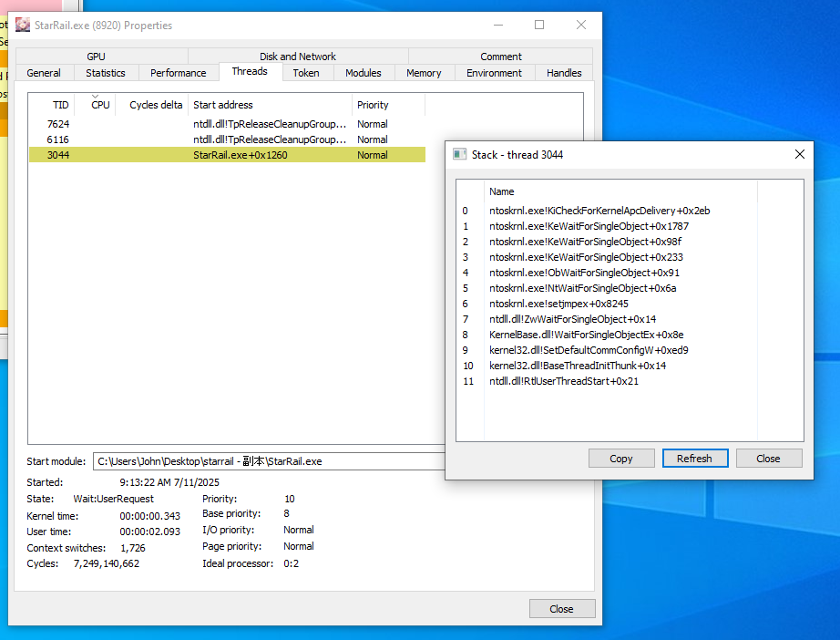Screen dimensions: 840x640
Task: Switch to the Handles tab
Action: [564, 73]
